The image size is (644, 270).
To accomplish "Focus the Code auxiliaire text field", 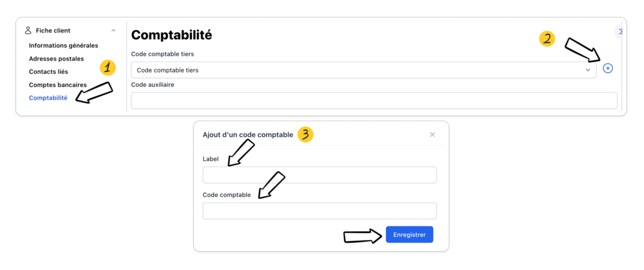I will click(374, 101).
